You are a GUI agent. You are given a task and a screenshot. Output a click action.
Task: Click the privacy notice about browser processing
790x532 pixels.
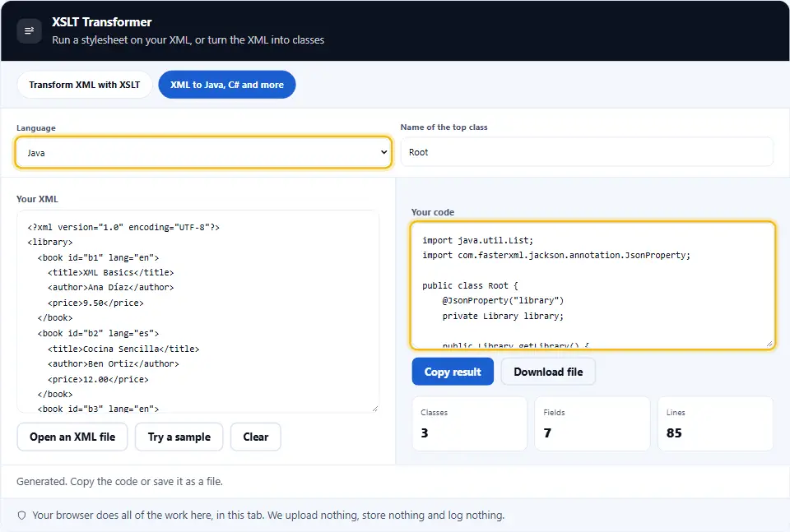pos(268,516)
